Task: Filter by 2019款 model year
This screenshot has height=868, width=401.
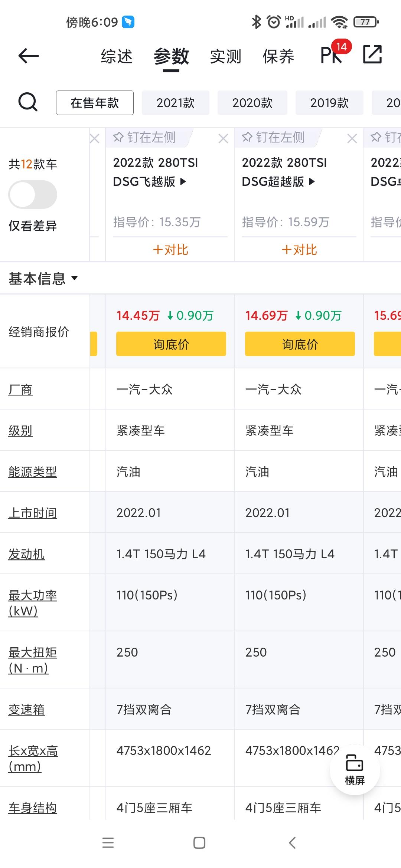Action: point(329,103)
